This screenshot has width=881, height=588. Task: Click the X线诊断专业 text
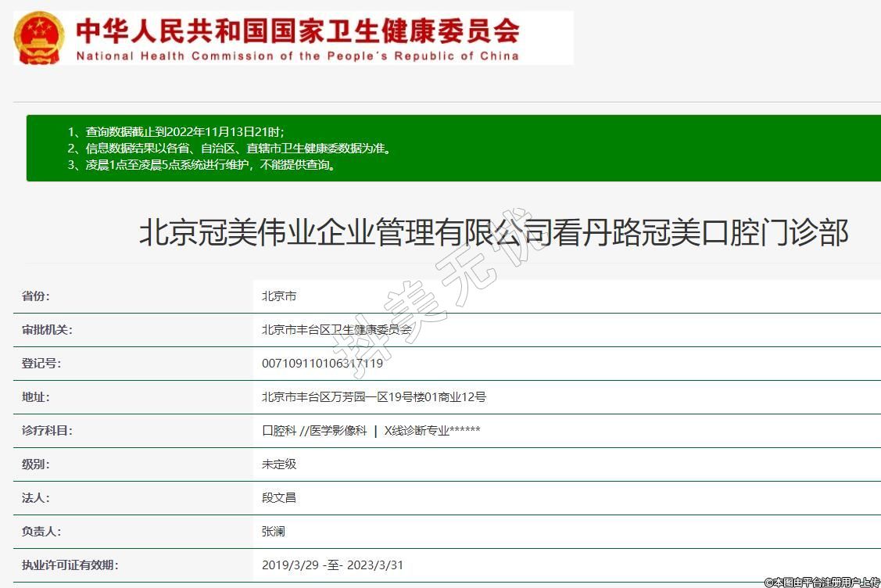[x=432, y=431]
